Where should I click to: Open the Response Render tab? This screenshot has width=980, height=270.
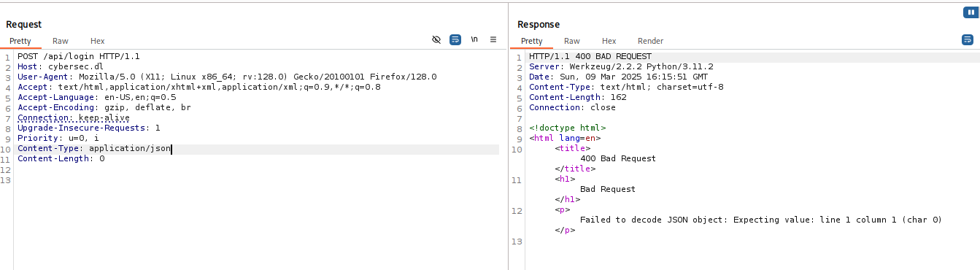click(650, 42)
